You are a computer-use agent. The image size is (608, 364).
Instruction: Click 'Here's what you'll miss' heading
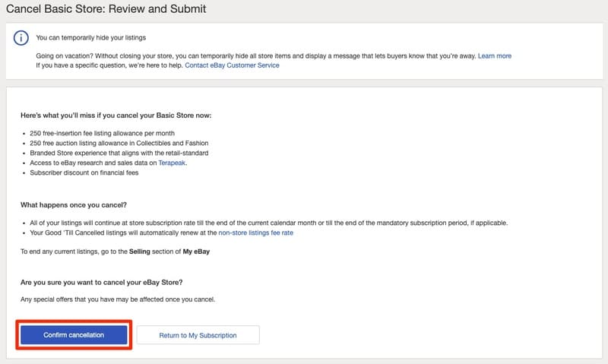pos(116,116)
